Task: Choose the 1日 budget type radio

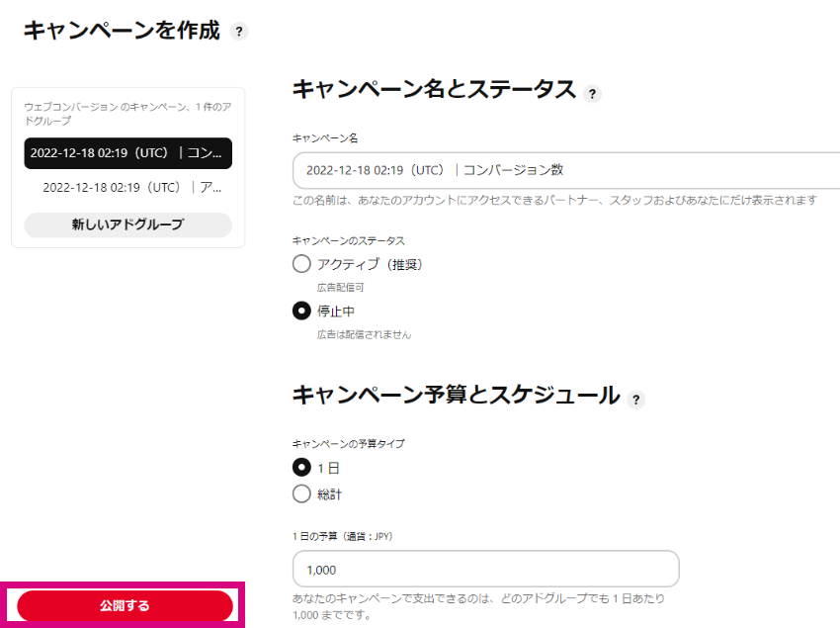Action: click(x=301, y=467)
